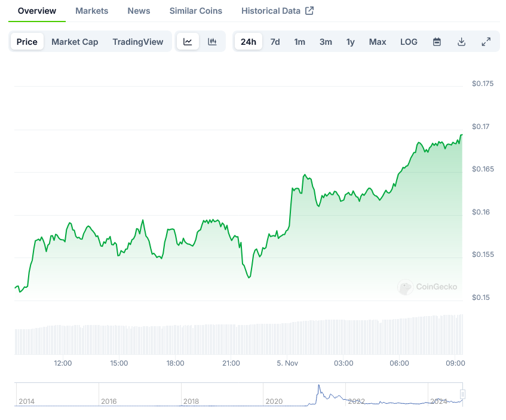This screenshot has width=506, height=420.
Task: Click the 06:00 time axis label
Action: (399, 363)
